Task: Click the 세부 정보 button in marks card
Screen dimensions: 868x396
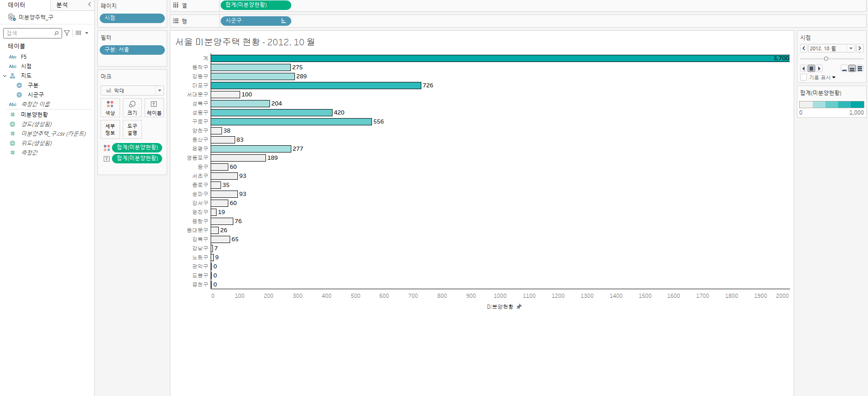Action: [x=110, y=129]
